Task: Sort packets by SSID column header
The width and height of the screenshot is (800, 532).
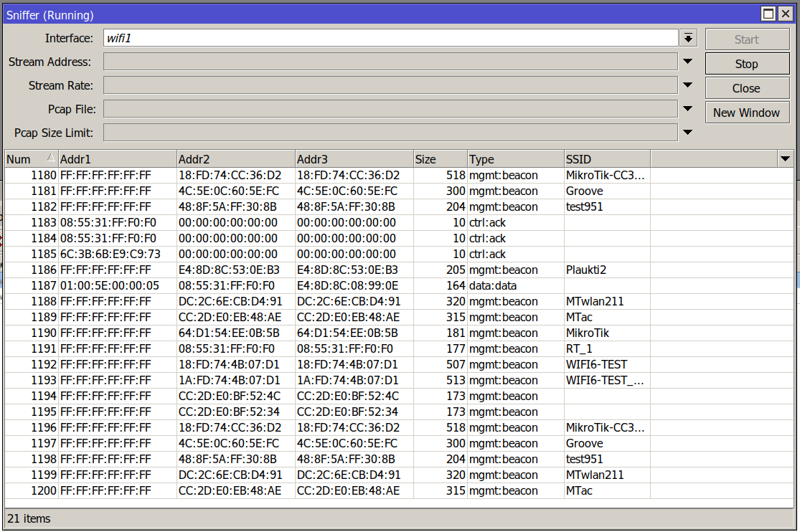Action: pyautogui.click(x=606, y=159)
